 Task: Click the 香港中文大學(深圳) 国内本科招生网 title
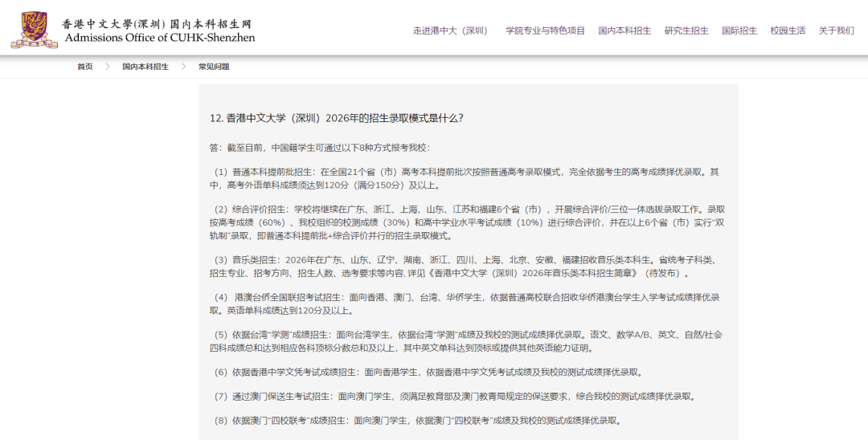click(157, 24)
